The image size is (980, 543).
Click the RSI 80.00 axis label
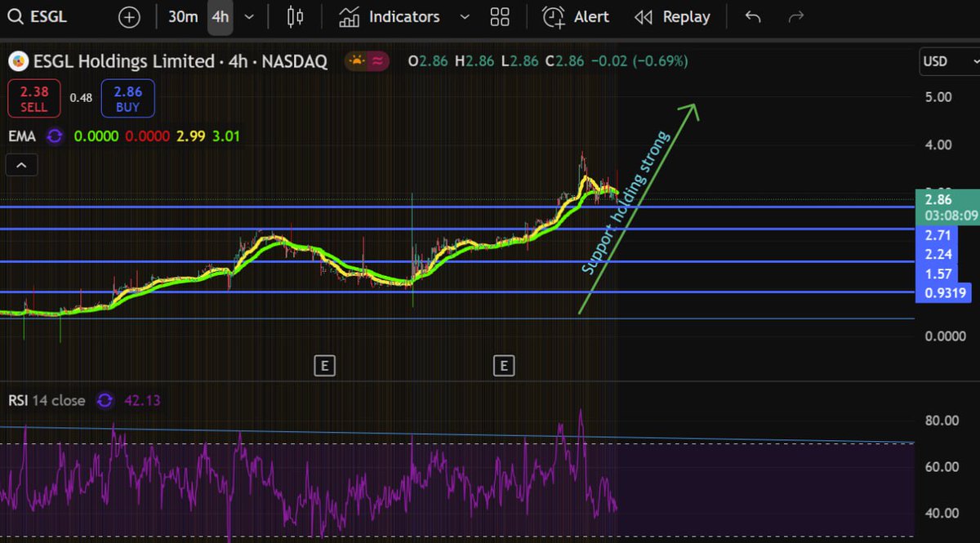point(942,421)
